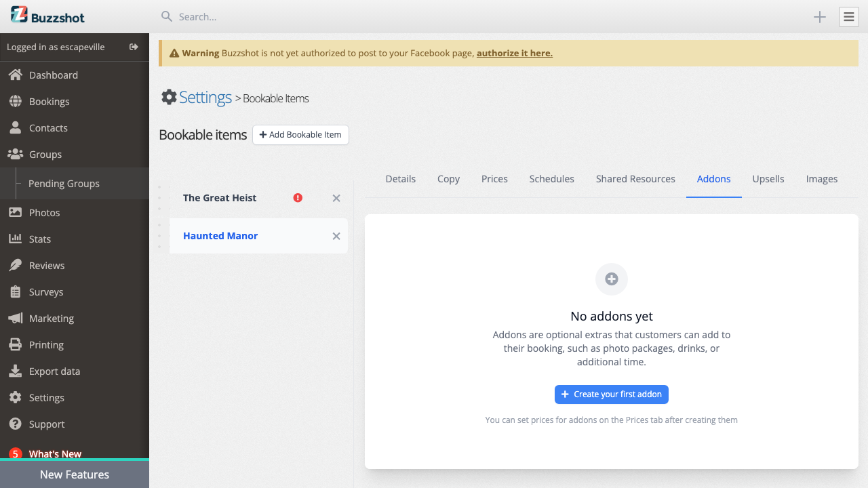Click the logout icon beside escapeville
868x488 pixels.
(x=134, y=47)
